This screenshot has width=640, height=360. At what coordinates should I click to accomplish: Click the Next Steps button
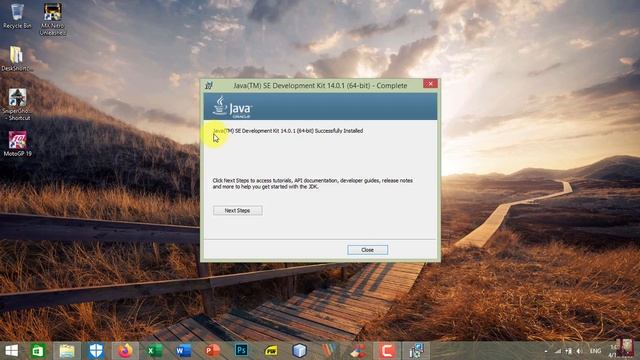[238, 211]
